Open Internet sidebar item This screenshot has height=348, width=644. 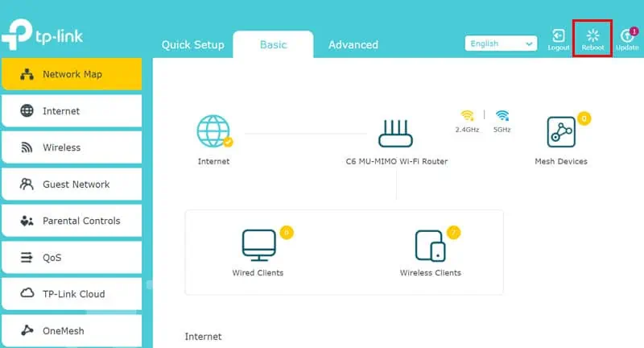[72, 111]
